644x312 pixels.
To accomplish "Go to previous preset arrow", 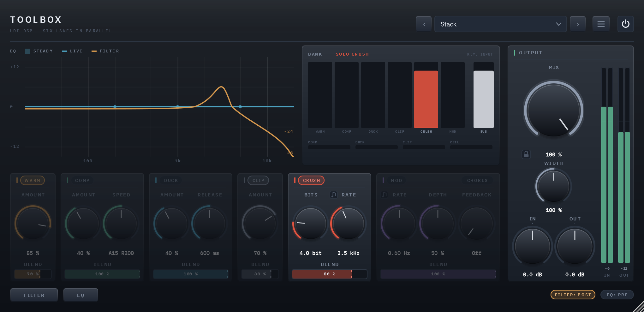I will click(424, 24).
